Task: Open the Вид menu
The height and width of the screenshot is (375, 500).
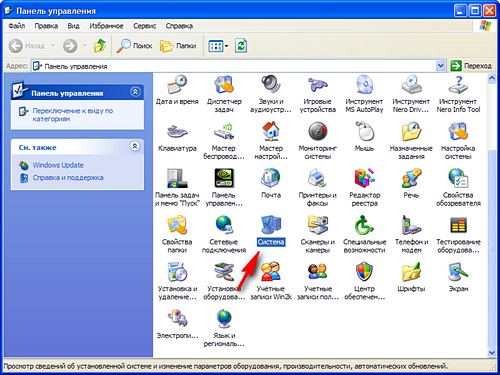Action: (x=73, y=26)
